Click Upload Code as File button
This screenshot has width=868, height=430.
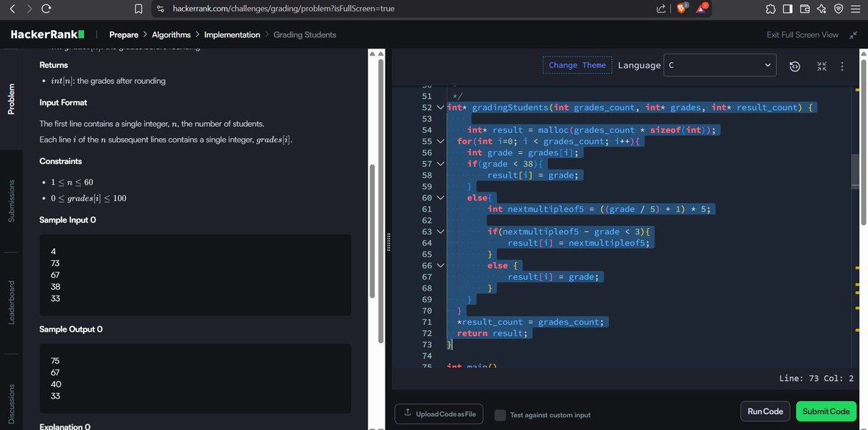(439, 414)
